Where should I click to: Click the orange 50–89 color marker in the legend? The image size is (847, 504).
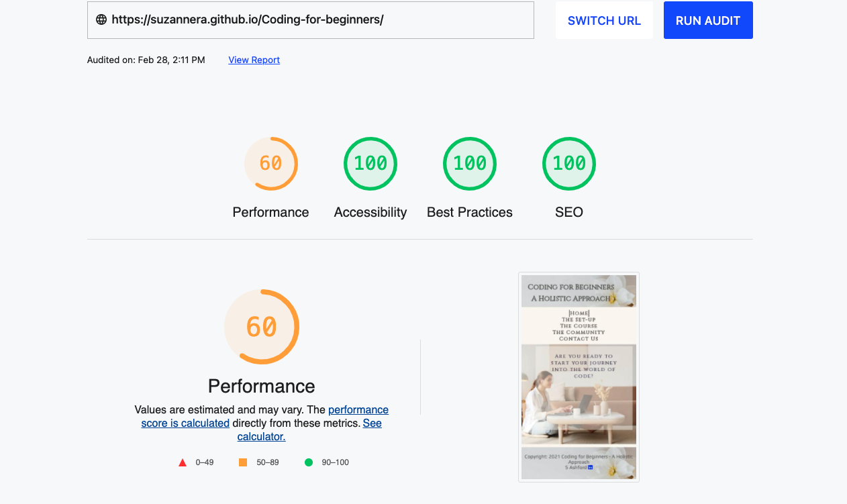pos(244,462)
